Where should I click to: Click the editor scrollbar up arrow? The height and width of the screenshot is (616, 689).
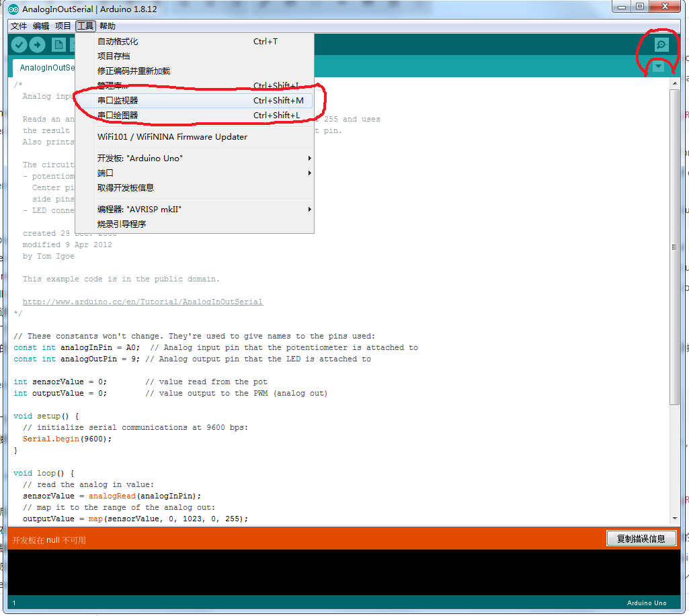point(674,83)
